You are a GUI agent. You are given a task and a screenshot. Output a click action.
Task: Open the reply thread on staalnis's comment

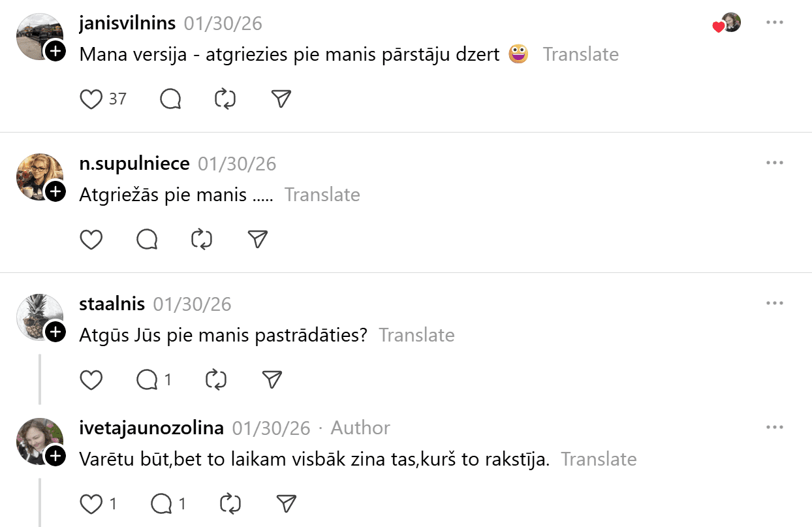[148, 379]
